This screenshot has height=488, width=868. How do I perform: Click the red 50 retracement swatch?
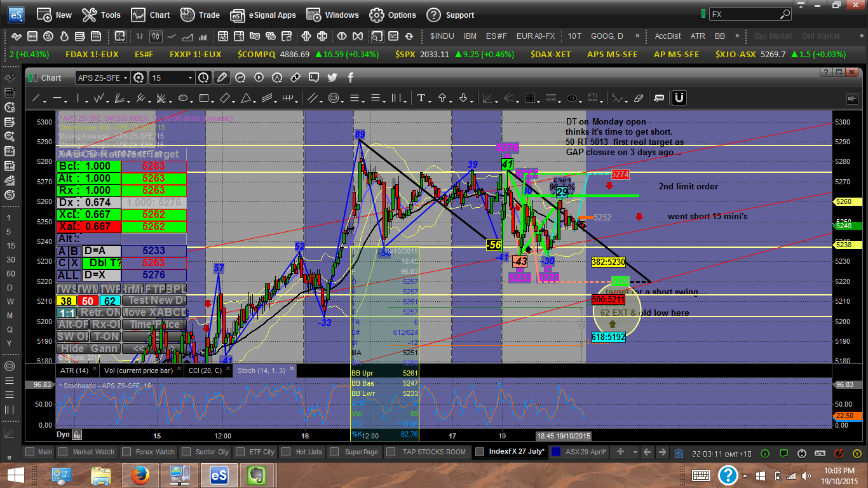click(88, 301)
